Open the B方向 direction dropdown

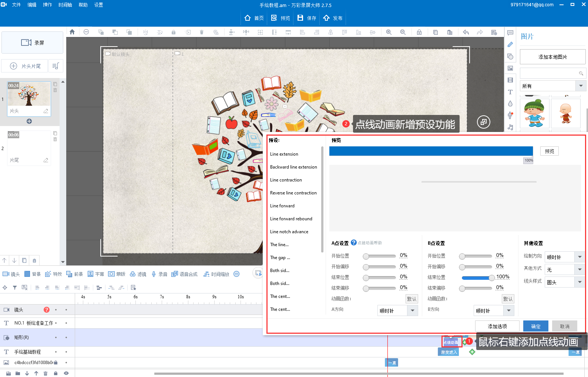(494, 310)
